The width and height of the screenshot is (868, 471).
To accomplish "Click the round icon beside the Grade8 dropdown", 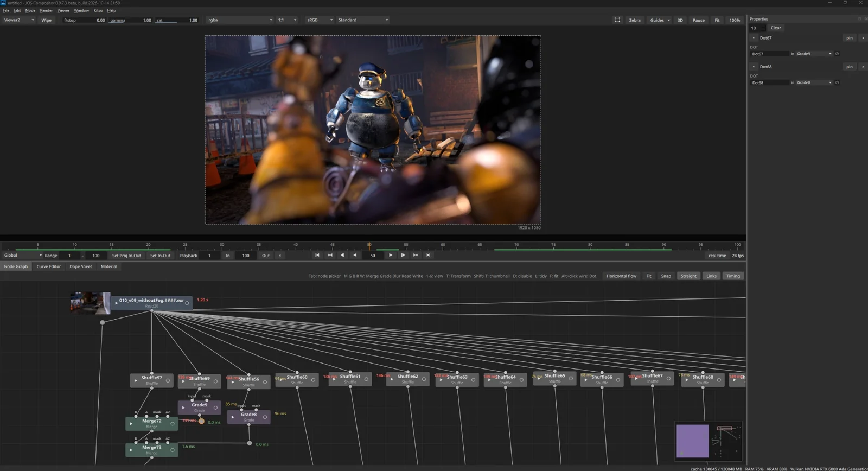I will tap(837, 82).
